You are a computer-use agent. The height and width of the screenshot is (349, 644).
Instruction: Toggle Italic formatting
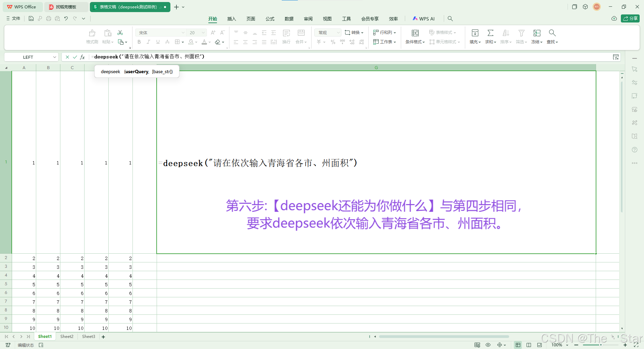point(148,42)
